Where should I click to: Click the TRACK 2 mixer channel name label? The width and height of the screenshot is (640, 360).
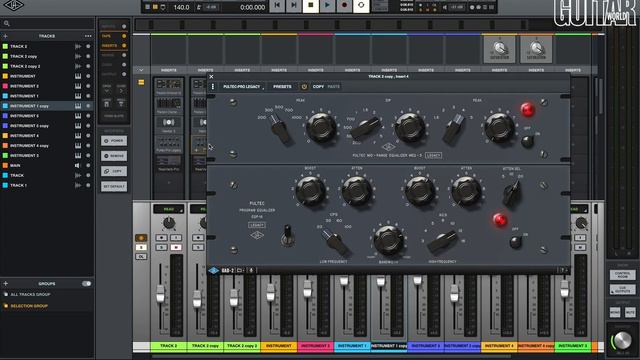point(169,346)
